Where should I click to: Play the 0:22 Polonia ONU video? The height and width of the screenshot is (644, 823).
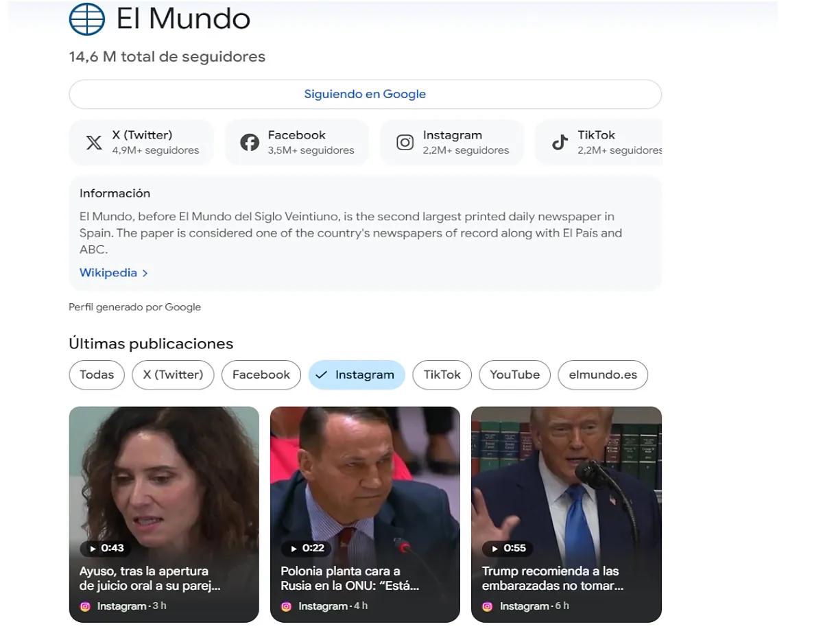pos(365,514)
